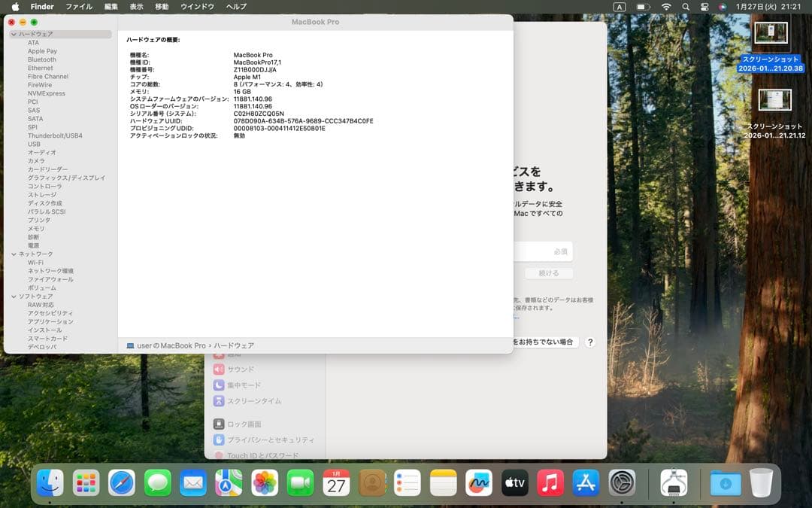
Task: Launch the Music app from the Dock
Action: point(550,484)
